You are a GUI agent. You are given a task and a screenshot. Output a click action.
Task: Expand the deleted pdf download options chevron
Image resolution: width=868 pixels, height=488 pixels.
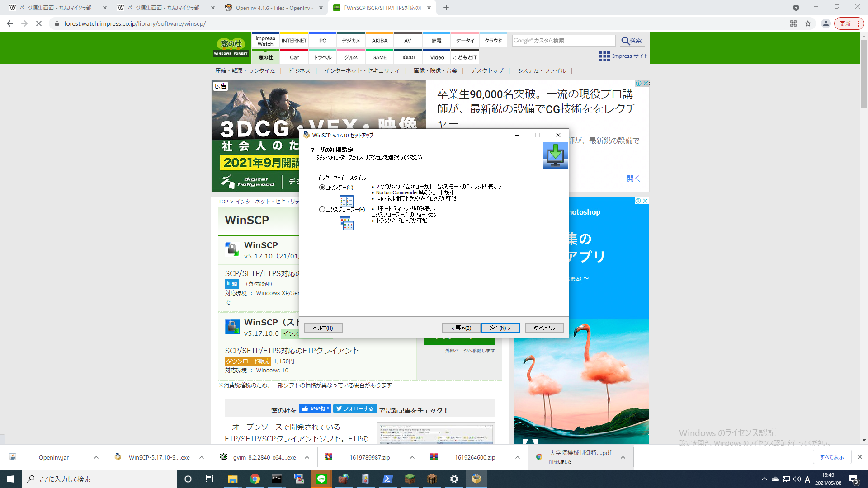(623, 457)
